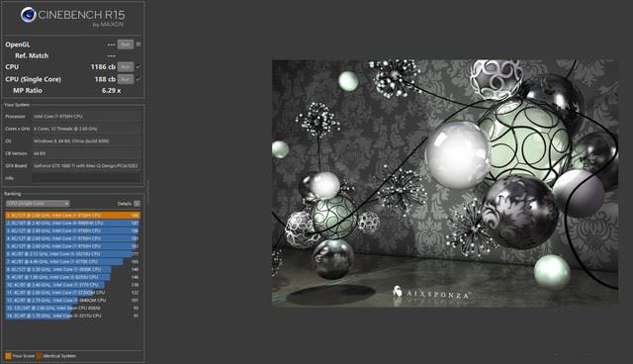Click the orange Your Score legend swatch

8,356
